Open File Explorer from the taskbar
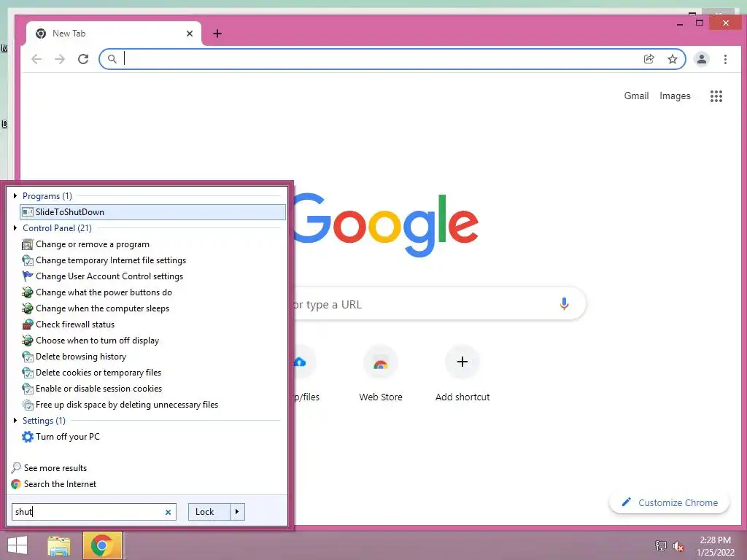The width and height of the screenshot is (747, 560). pos(59,545)
